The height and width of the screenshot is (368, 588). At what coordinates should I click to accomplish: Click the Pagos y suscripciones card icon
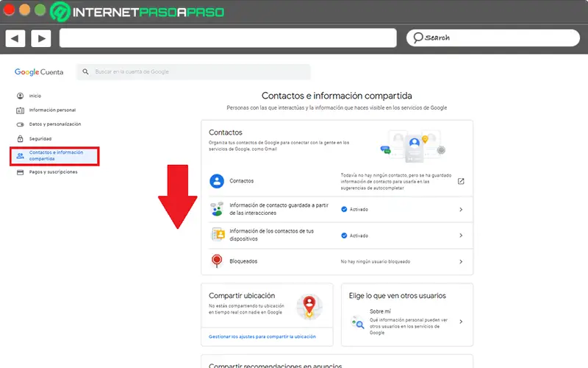click(x=20, y=171)
